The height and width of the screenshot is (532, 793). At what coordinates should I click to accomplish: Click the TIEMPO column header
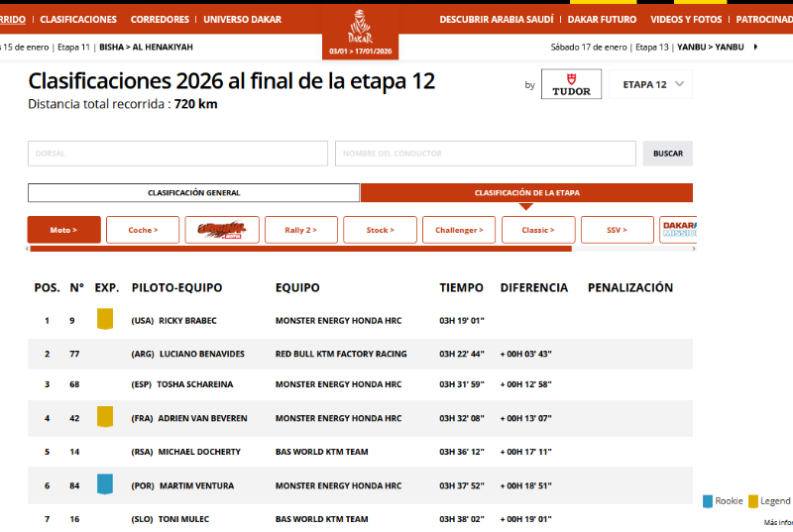coord(461,288)
